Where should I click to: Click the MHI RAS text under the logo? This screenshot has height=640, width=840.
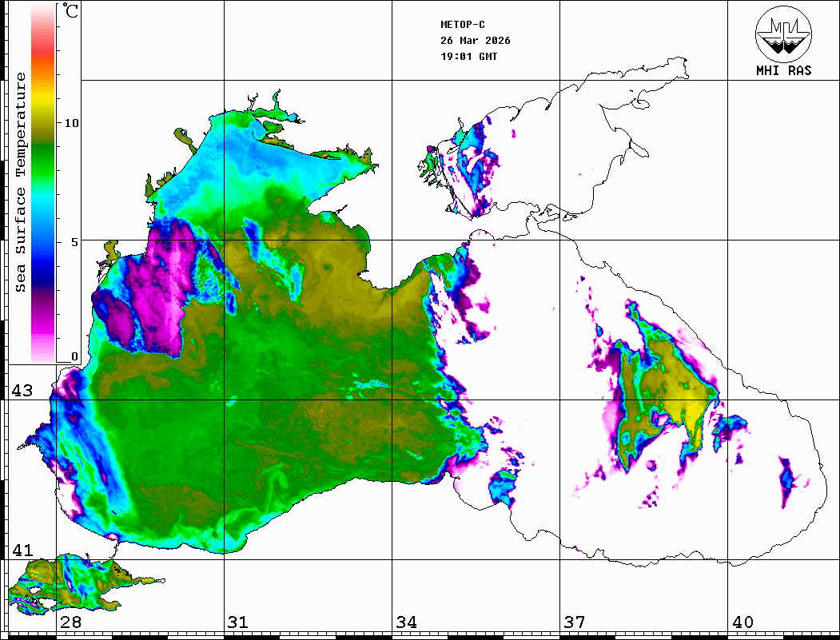(783, 70)
